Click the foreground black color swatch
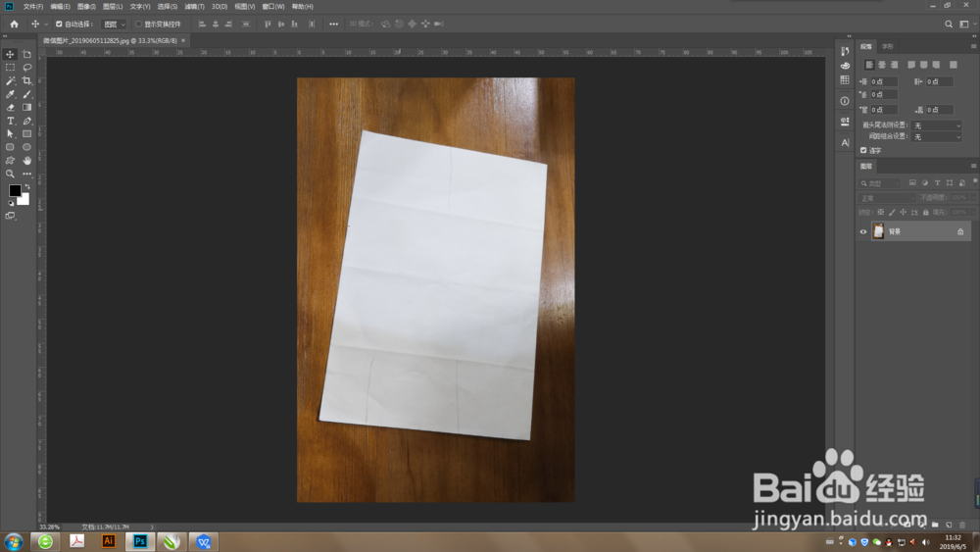 [x=14, y=190]
